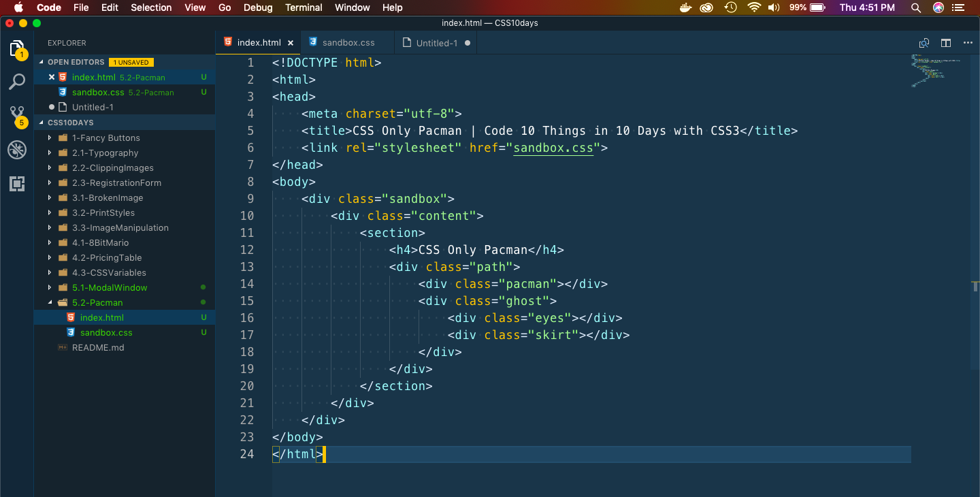The height and width of the screenshot is (497, 980).
Task: Click the 3.3-ImageManipulation folder row
Action: coord(125,227)
